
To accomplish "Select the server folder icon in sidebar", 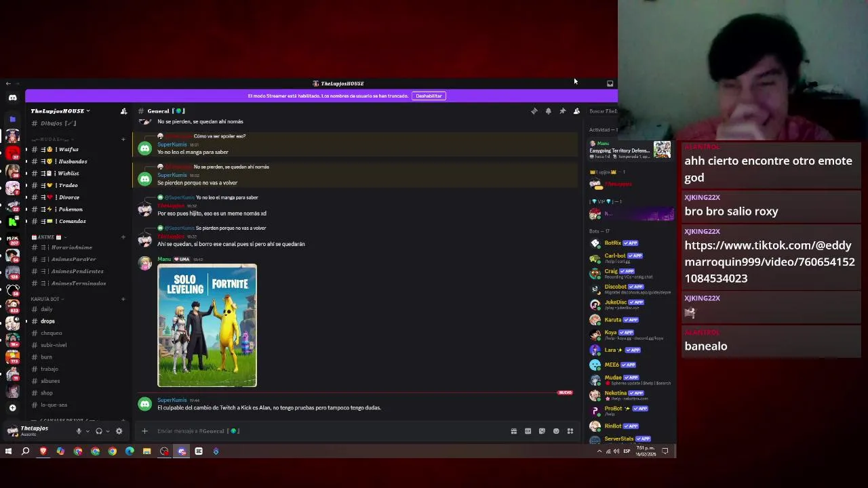I will point(12,119).
